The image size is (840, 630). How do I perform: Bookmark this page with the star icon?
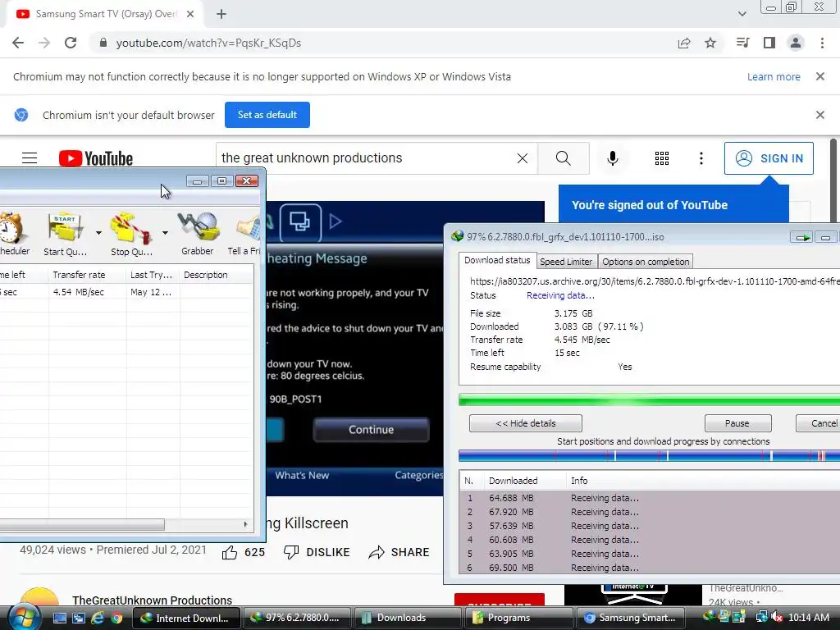click(710, 43)
